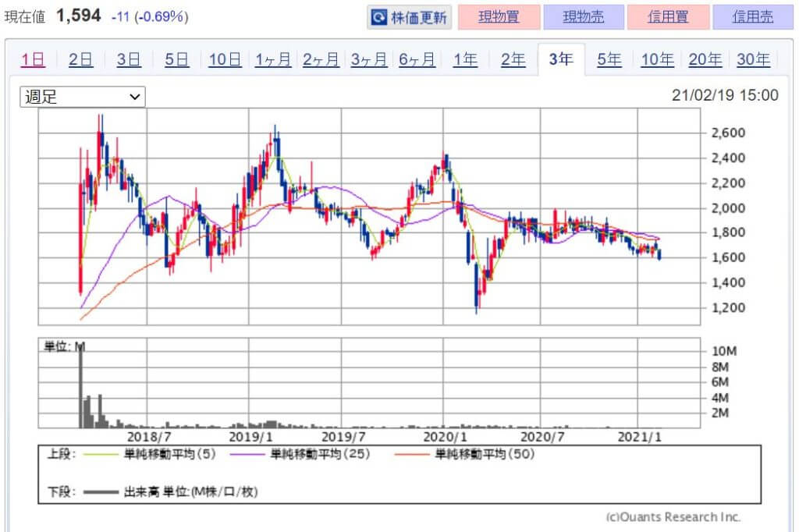Switch to the 2日 chart tab
The height and width of the screenshot is (532, 799).
point(80,59)
